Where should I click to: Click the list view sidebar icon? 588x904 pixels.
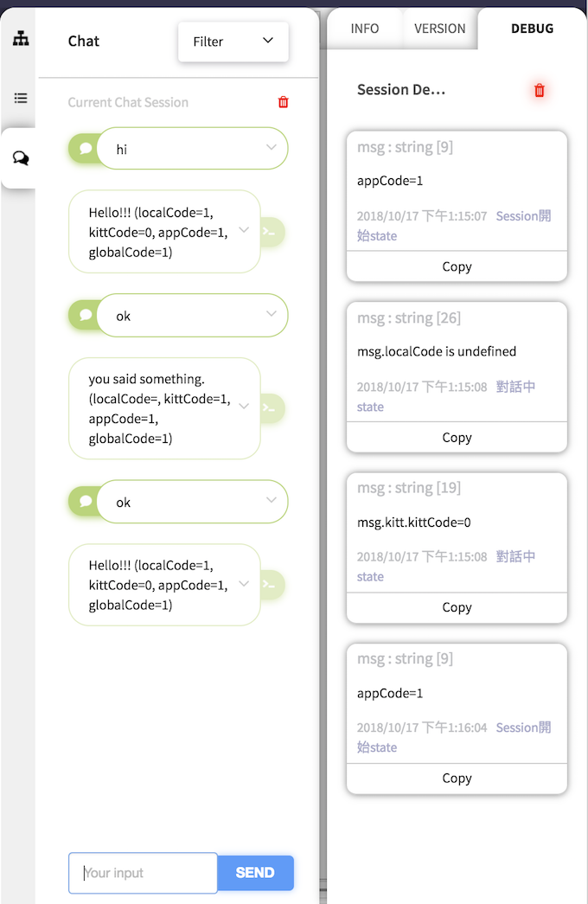pyautogui.click(x=21, y=98)
